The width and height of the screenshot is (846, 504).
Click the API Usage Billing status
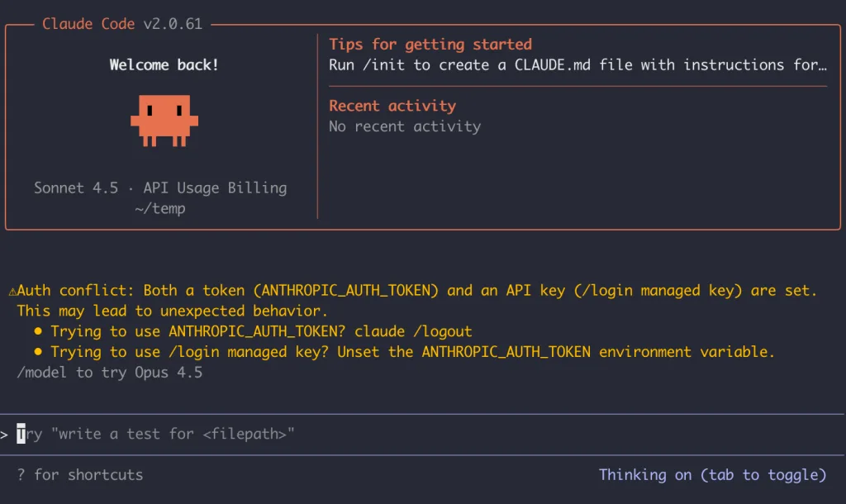pyautogui.click(x=214, y=188)
